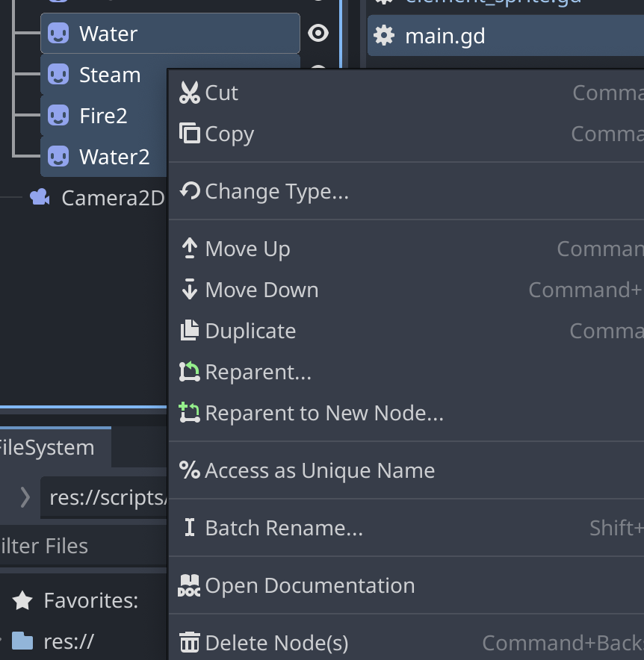Viewport: 644px width, 660px height.
Task: Click the trash icon for Delete Node(s)
Action: [190, 642]
